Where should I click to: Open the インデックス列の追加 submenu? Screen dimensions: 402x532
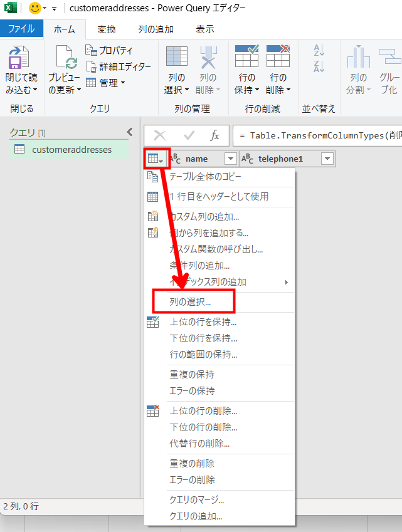220,282
